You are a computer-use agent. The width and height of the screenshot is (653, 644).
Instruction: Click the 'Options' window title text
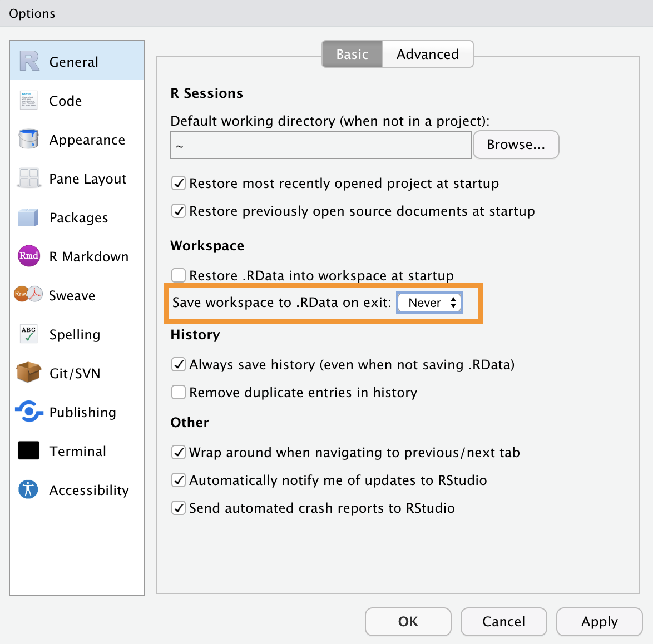click(32, 14)
